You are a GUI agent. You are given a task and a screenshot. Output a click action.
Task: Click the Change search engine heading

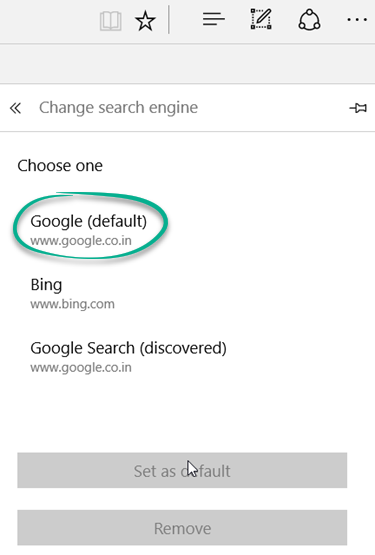(118, 108)
